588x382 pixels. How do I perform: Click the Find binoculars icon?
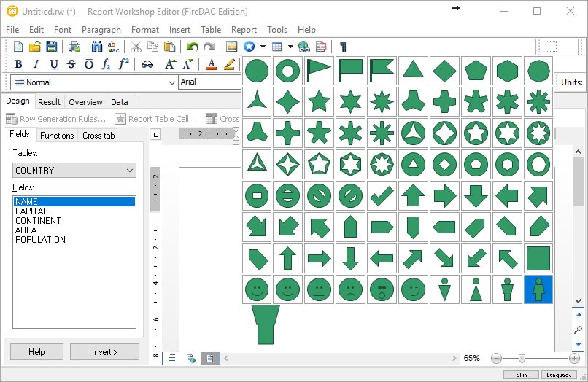[97, 47]
